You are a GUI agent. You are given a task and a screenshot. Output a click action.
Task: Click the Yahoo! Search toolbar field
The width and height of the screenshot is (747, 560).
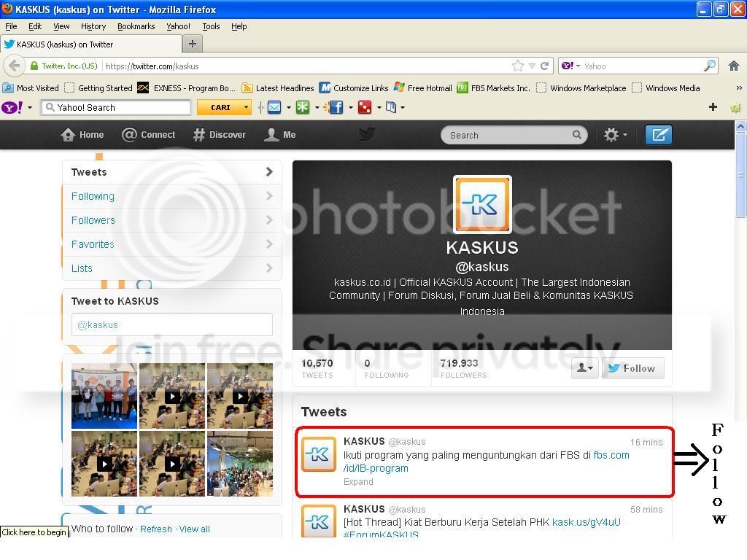[116, 108]
